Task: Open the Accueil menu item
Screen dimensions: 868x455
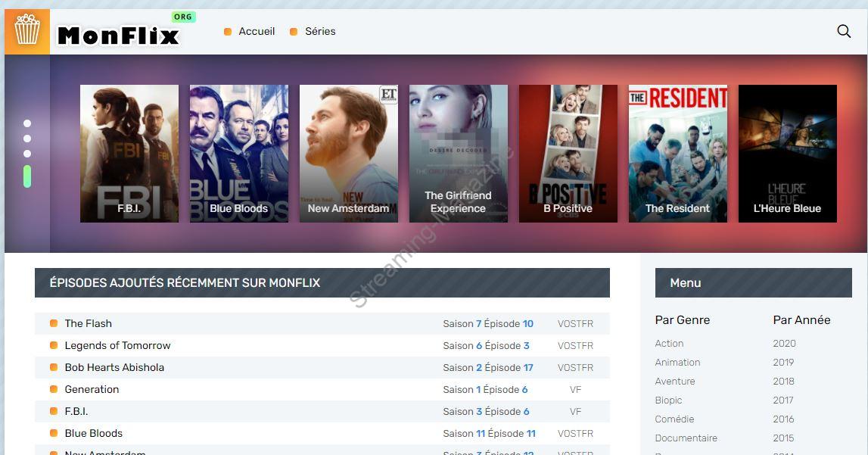Action: click(257, 31)
